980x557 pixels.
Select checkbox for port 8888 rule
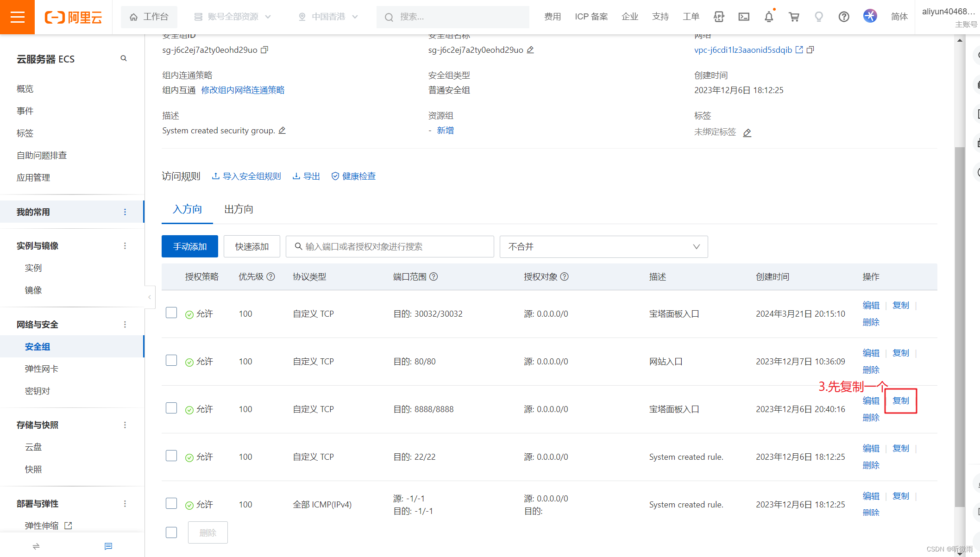[x=171, y=408]
